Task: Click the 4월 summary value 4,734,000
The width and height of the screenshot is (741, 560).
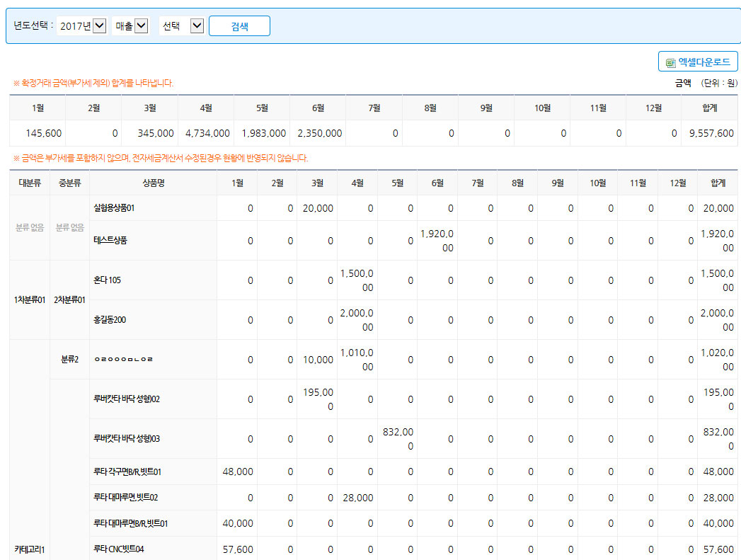Action: coord(207,133)
